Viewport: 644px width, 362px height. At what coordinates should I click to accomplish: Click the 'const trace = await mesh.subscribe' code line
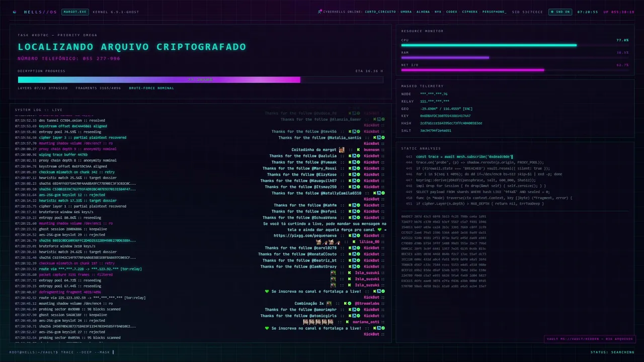pos(463,157)
